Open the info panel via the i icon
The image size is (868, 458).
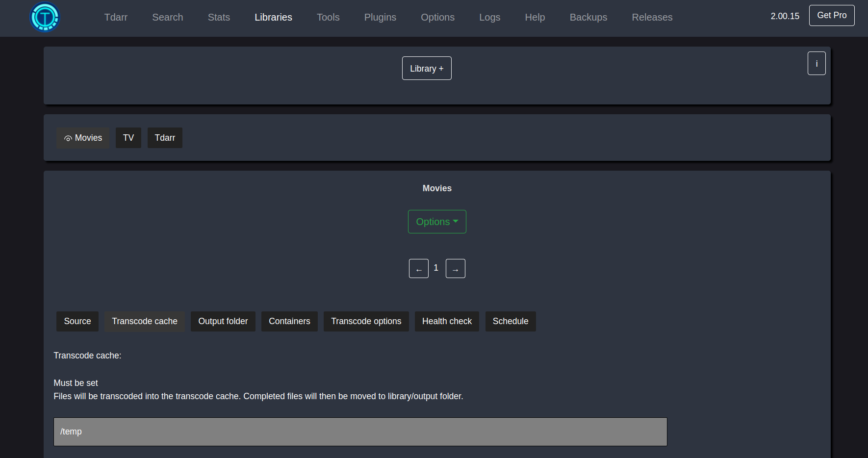tap(816, 63)
